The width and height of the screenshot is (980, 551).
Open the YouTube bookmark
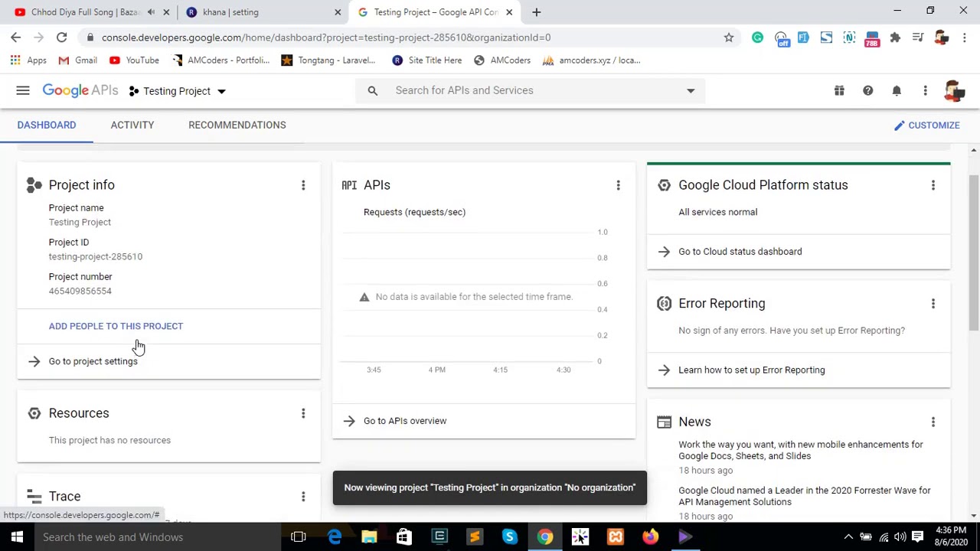point(134,60)
